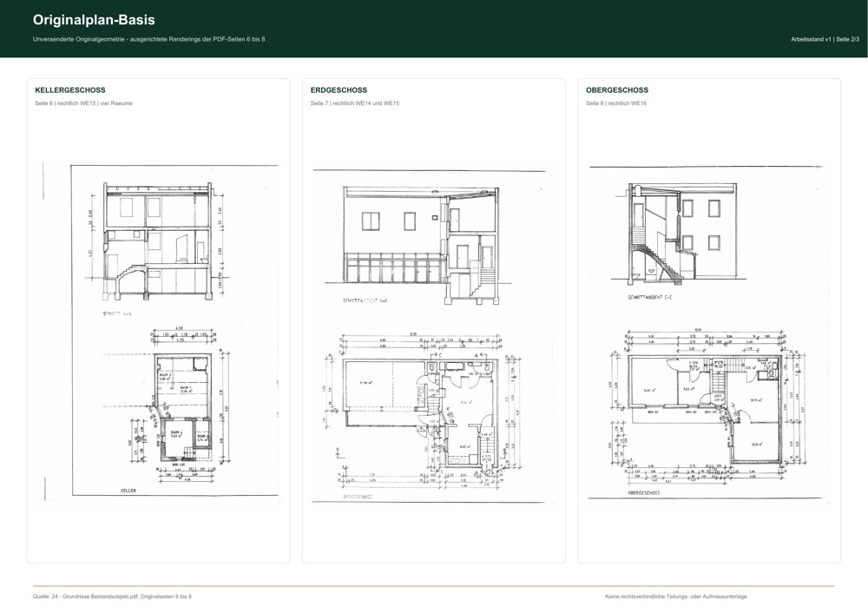Select the OBERGESCHOSS card heading
This screenshot has width=868, height=613.
coord(616,89)
